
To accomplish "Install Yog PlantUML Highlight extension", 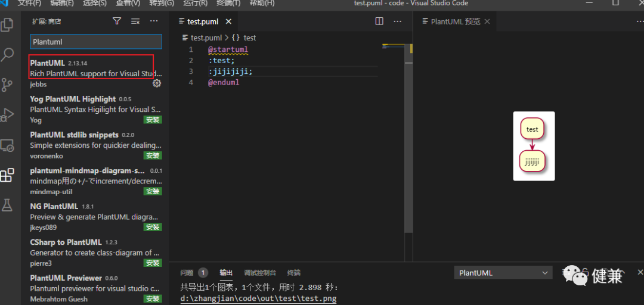I will [x=153, y=120].
